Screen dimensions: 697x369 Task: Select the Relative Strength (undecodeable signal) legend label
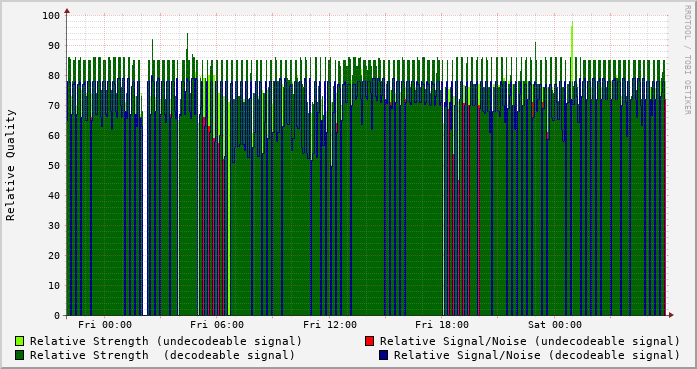pyautogui.click(x=166, y=341)
